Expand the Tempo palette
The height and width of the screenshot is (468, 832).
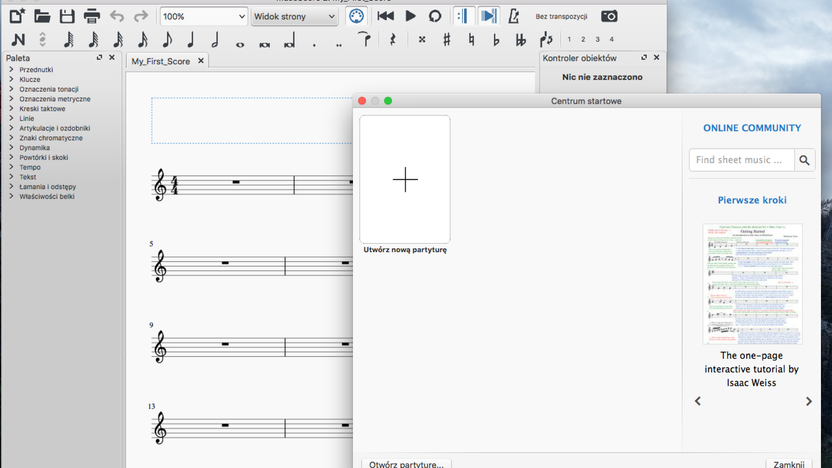(x=11, y=167)
